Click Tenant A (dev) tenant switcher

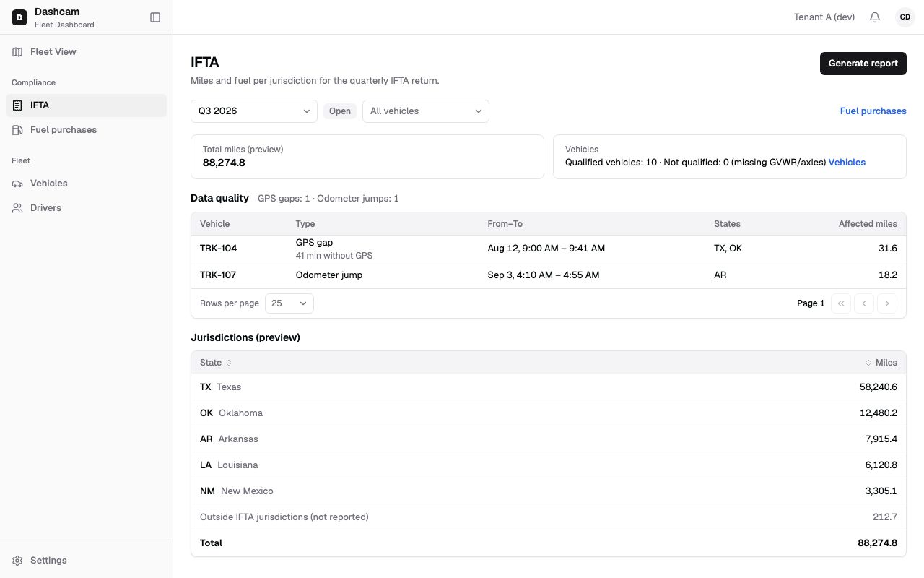(x=824, y=17)
